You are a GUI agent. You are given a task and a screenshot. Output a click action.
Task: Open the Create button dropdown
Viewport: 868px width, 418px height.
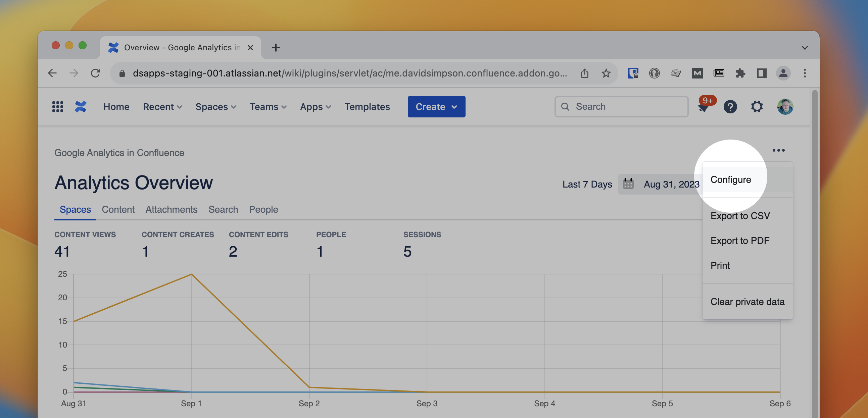(x=436, y=107)
